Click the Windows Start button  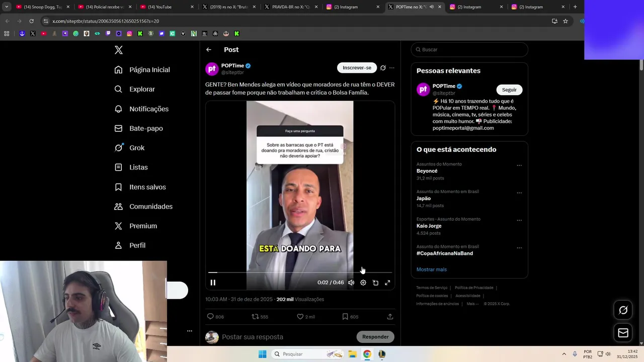(x=262, y=354)
